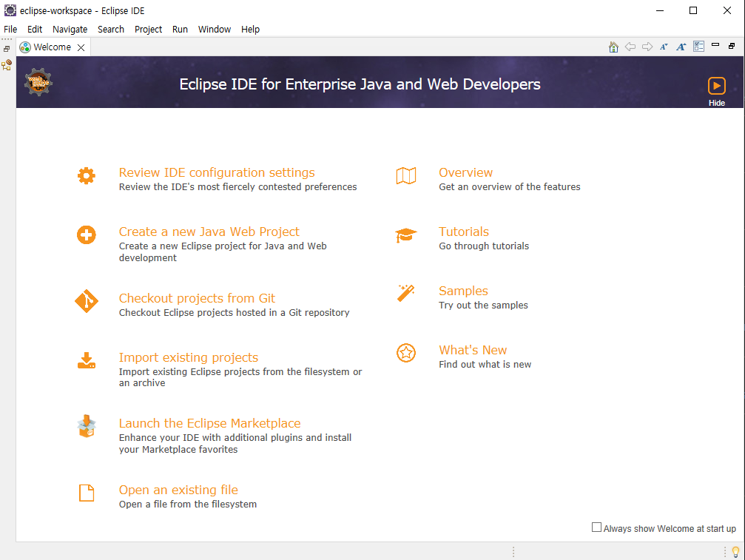Open the hierarchy view icon in left sidebar
Viewport: 745px width, 560px height.
point(7,65)
